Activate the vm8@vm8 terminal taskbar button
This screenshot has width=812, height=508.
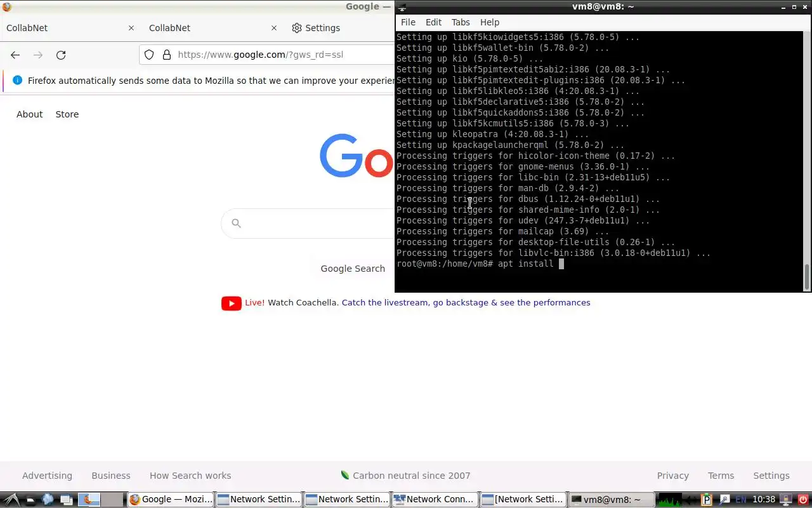612,500
